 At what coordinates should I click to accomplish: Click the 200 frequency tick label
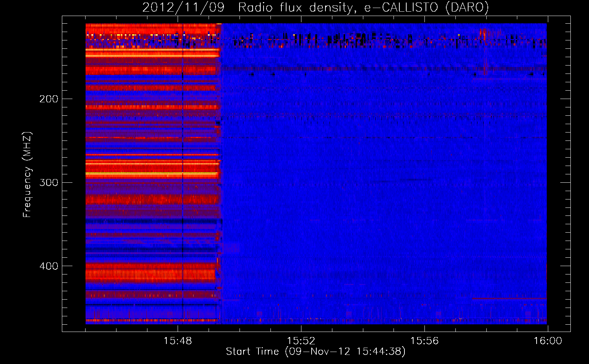(x=49, y=99)
